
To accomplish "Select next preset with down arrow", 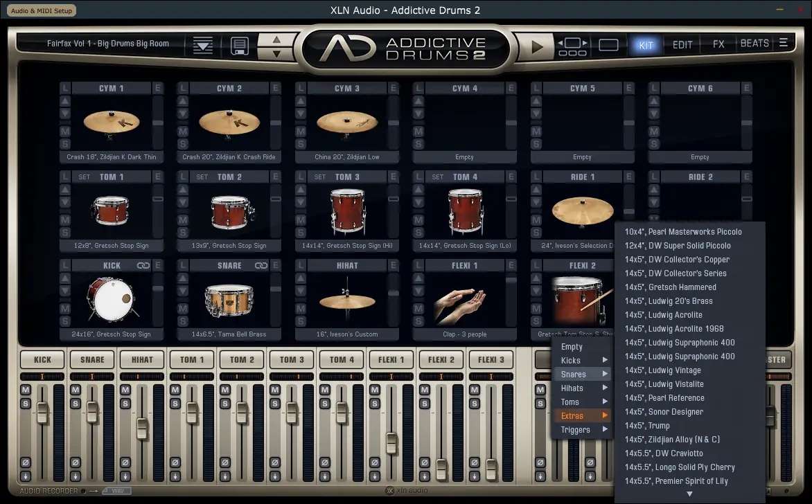I will (276, 53).
